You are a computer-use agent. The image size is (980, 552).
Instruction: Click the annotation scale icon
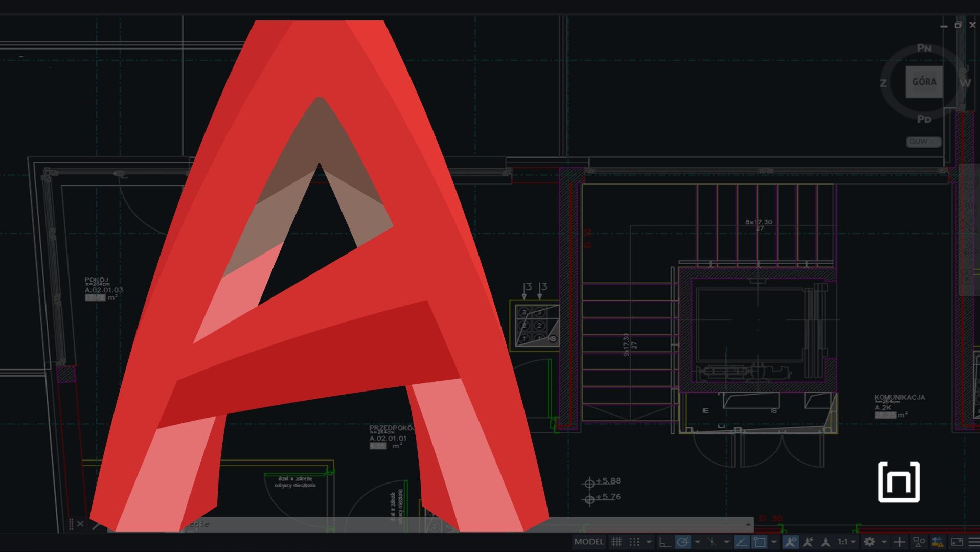point(825,542)
